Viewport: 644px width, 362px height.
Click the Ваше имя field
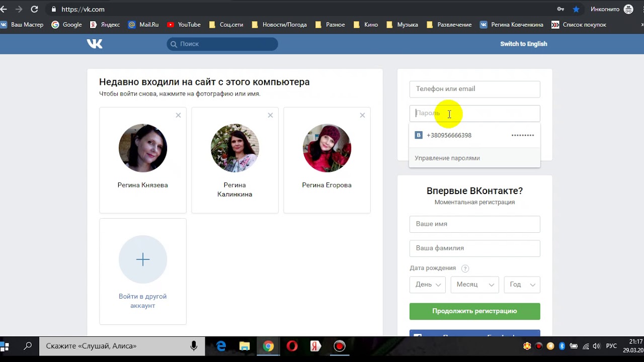point(475,224)
